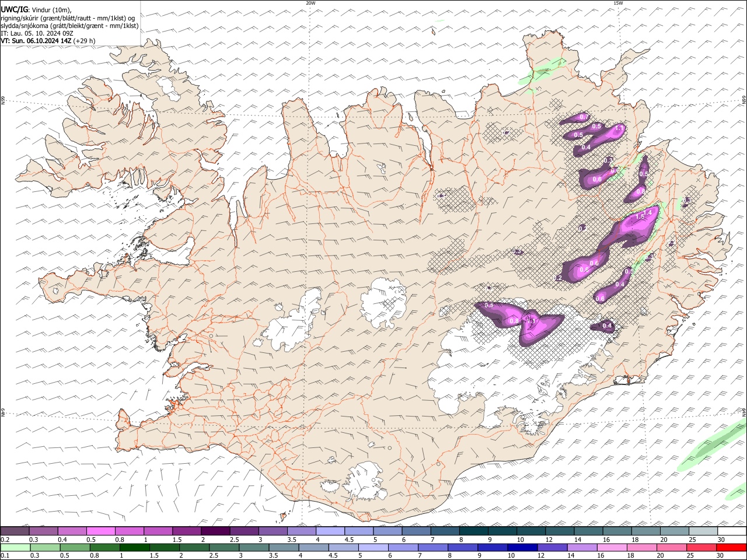This screenshot has height=560, width=747.
Task: Select the bright red 30+ rain legend swatch
Action: click(731, 547)
